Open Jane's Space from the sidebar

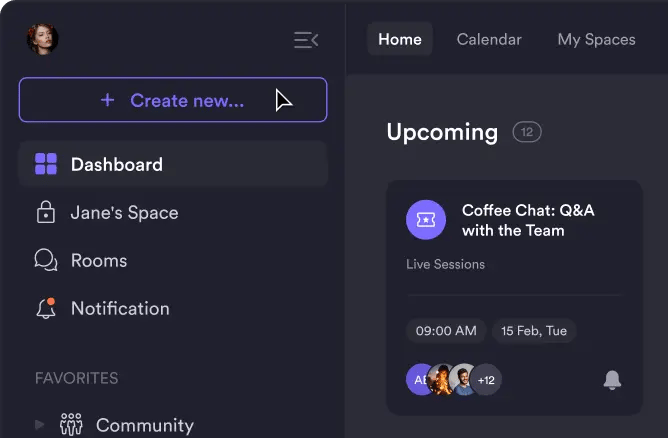pyautogui.click(x=124, y=212)
